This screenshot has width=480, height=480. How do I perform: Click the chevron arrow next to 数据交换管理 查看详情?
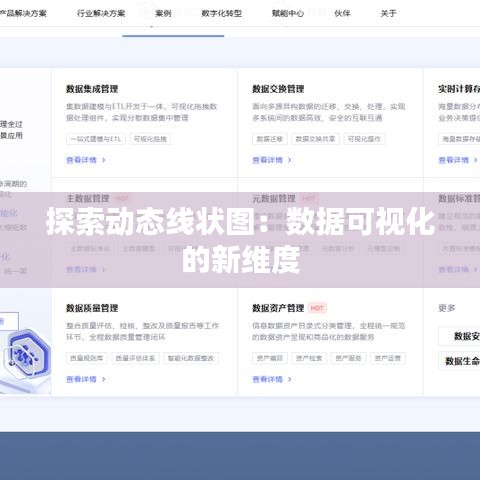(x=290, y=160)
